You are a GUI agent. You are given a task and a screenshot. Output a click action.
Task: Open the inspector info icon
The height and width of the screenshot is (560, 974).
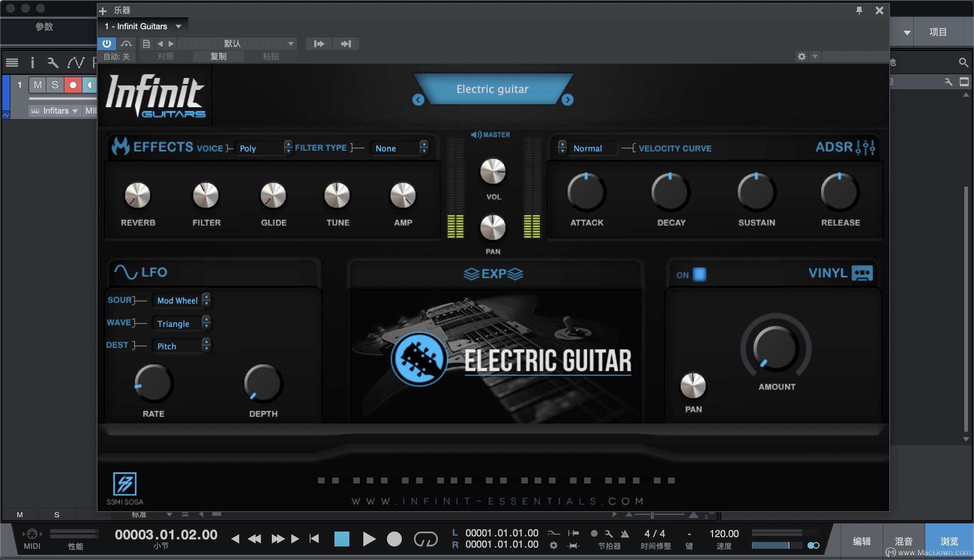pyautogui.click(x=32, y=62)
